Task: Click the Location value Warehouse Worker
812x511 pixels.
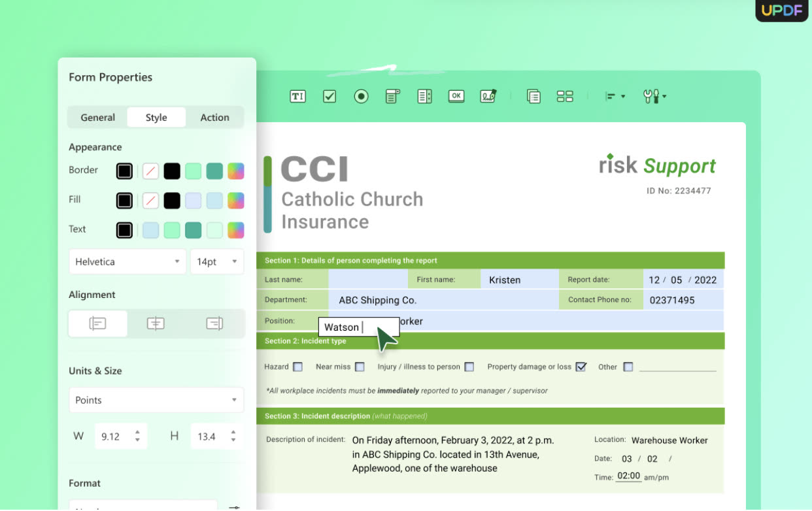Action: [669, 440]
